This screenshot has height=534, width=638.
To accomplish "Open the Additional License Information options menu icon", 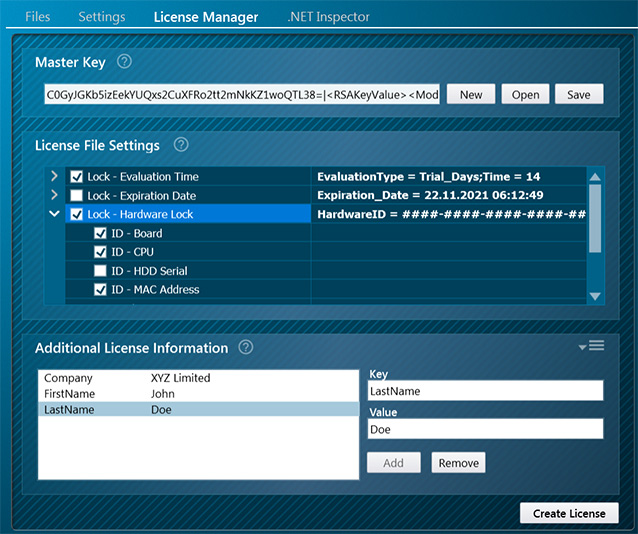I will point(592,346).
